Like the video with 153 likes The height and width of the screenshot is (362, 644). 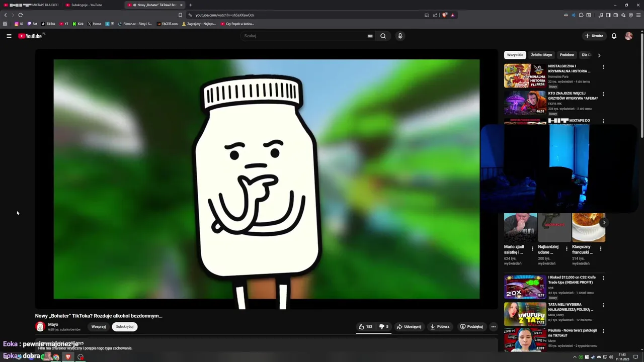tap(365, 327)
